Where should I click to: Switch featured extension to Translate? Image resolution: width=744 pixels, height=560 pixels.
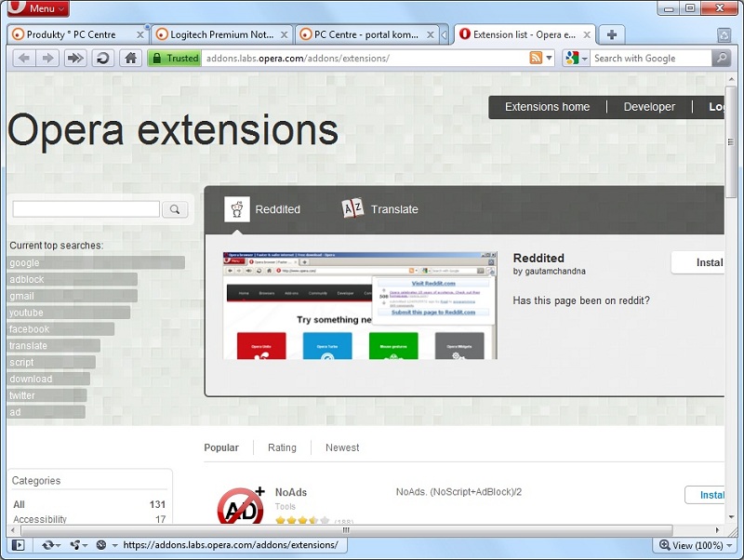pyautogui.click(x=381, y=208)
